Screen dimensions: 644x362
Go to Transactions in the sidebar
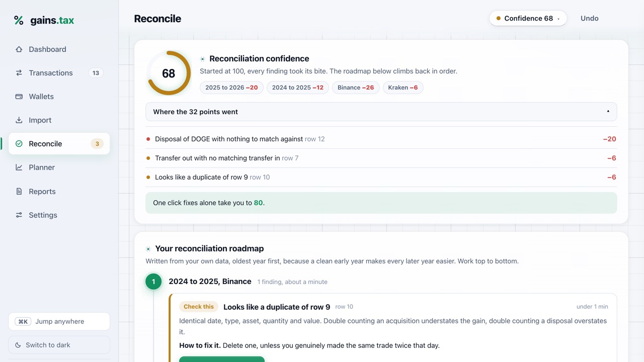click(59, 73)
